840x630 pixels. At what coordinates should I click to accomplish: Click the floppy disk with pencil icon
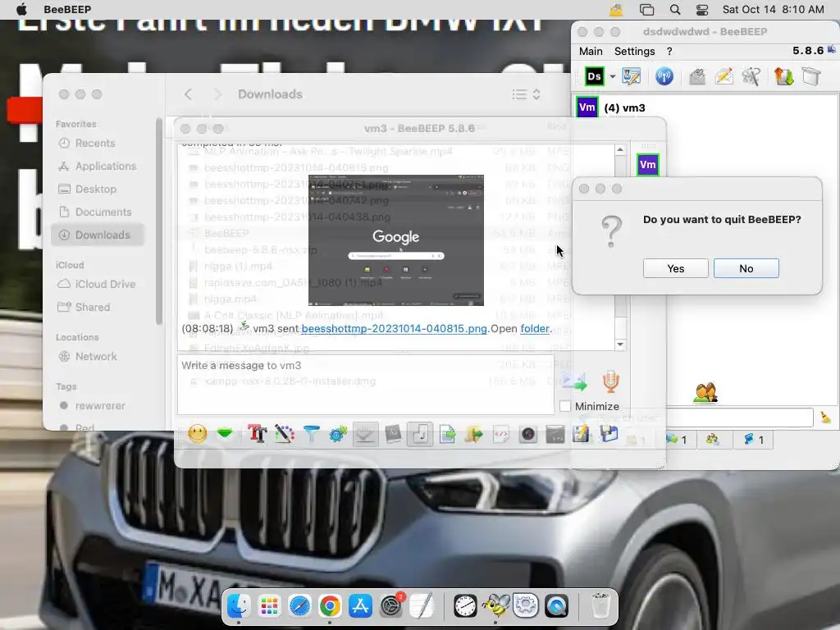[581, 434]
